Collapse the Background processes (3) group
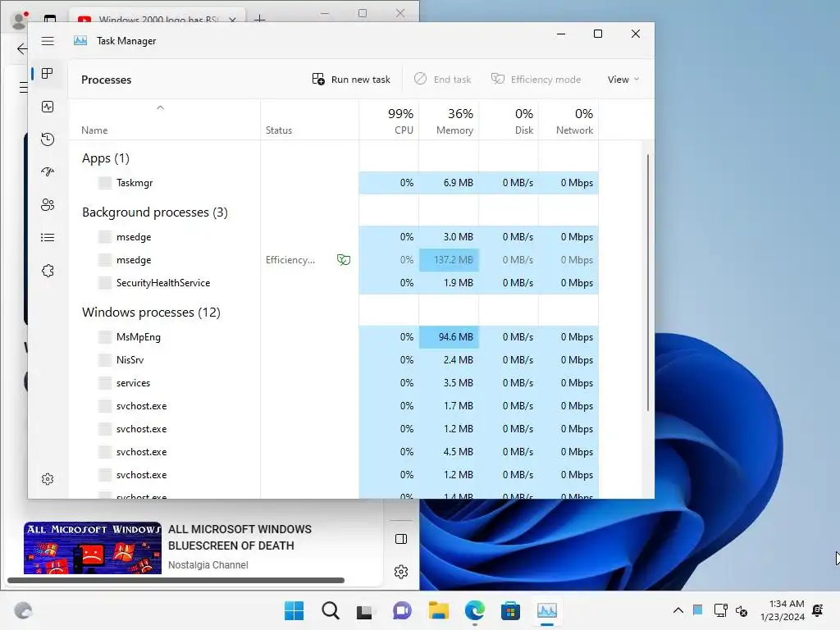 tap(155, 212)
